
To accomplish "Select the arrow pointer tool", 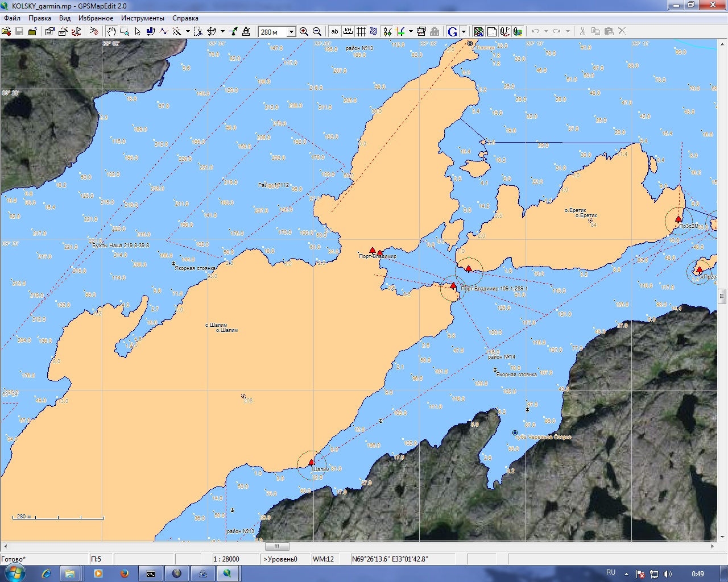I will (138, 32).
